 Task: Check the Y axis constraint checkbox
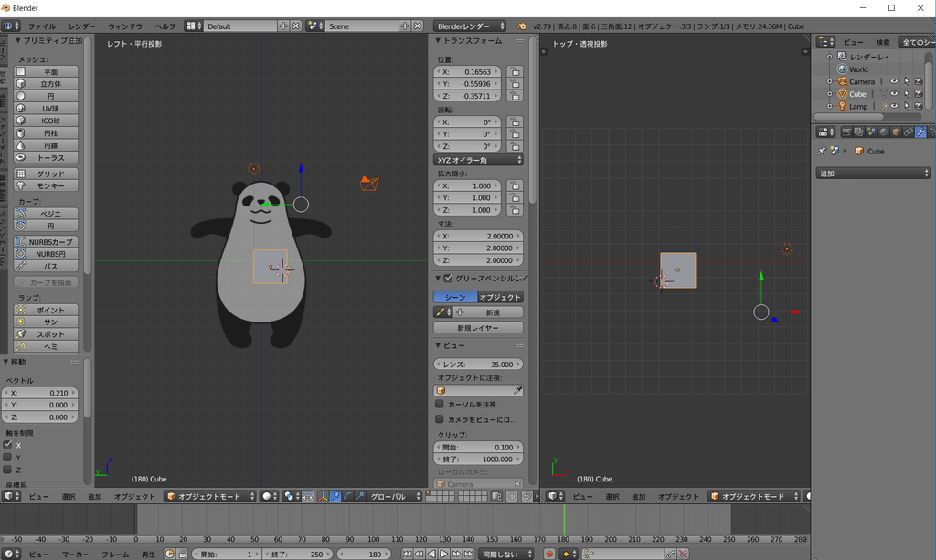coord(7,458)
